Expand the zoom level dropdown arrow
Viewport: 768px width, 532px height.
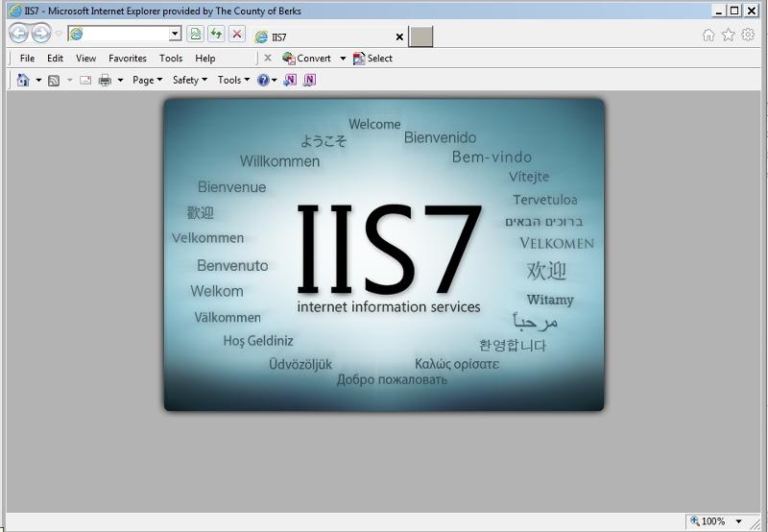[x=738, y=521]
